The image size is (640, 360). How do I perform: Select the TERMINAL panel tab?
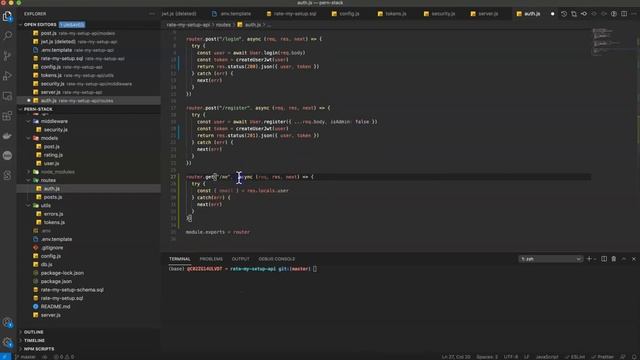coord(180,259)
